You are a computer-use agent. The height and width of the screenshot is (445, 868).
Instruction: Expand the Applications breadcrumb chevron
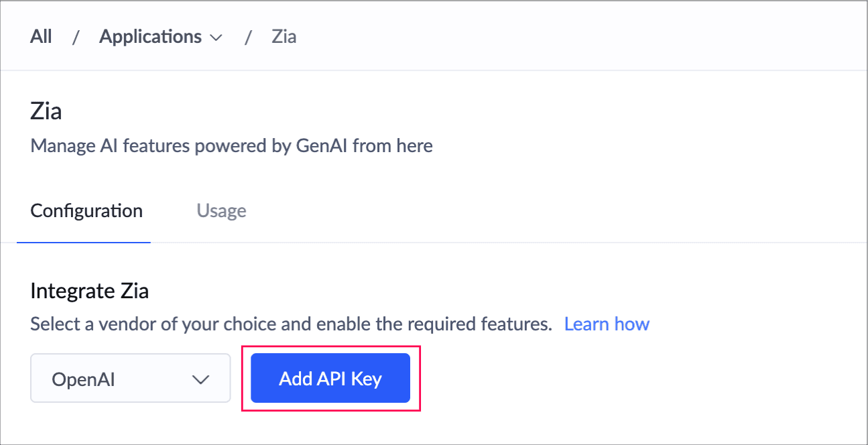(216, 38)
